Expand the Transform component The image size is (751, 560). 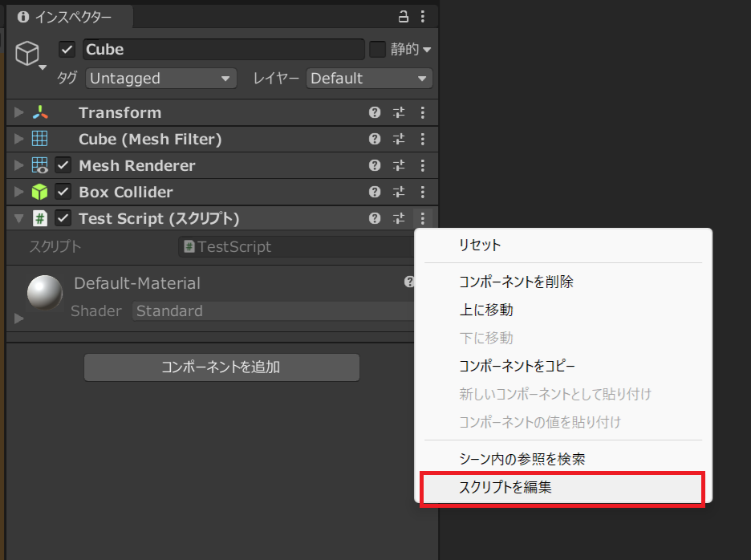click(x=19, y=112)
